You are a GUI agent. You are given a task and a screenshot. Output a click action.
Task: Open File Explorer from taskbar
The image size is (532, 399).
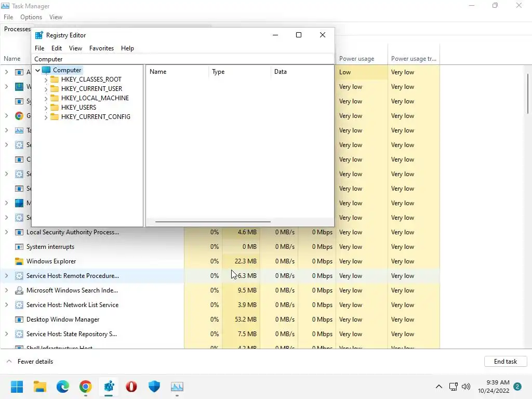(40, 387)
